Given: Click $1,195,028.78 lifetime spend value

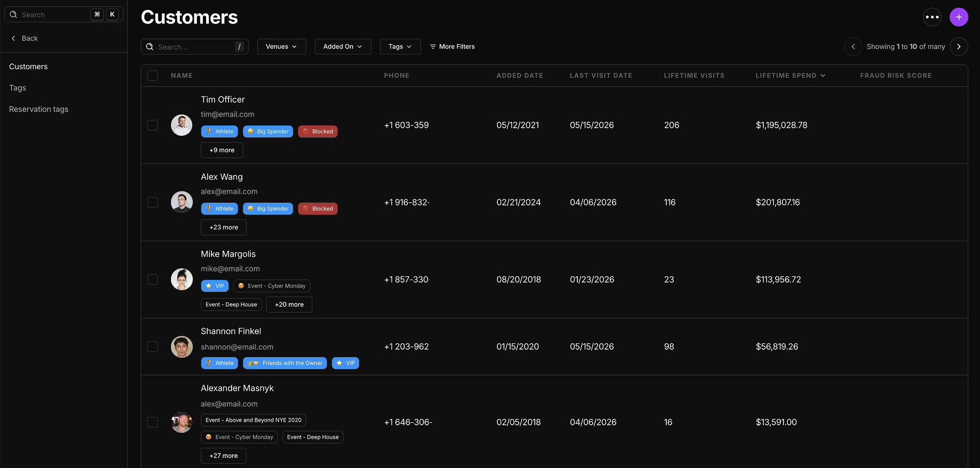Looking at the screenshot, I should [x=781, y=125].
